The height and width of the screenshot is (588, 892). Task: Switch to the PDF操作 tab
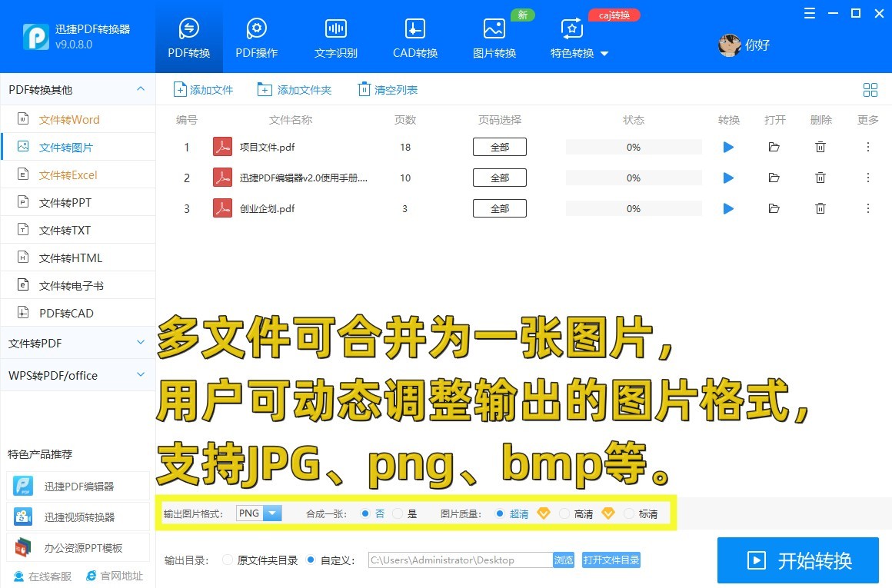pyautogui.click(x=257, y=38)
